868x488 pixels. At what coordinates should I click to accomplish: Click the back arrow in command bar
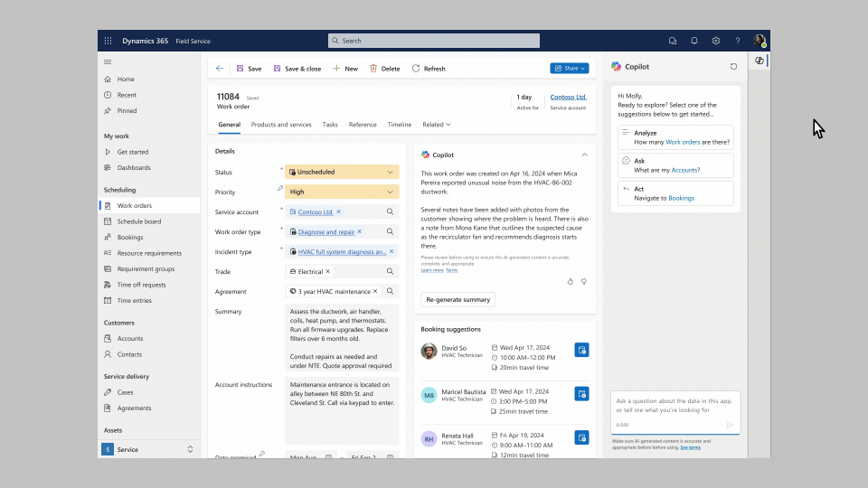tap(220, 69)
